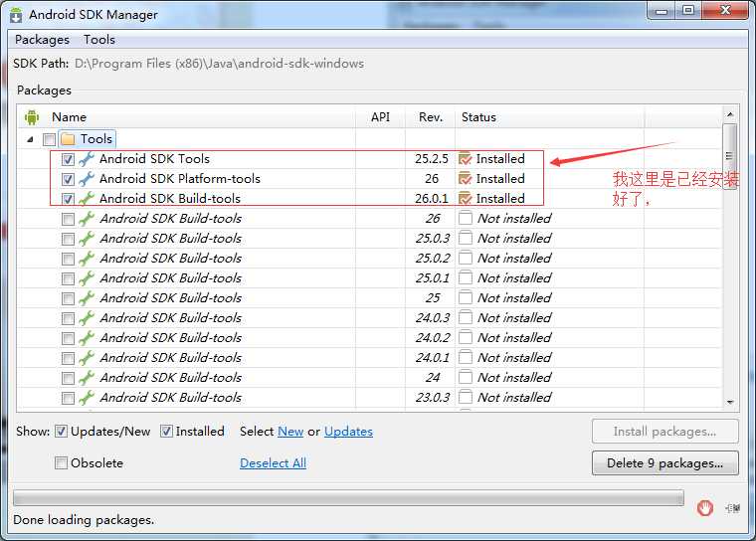Image resolution: width=756 pixels, height=541 pixels.
Task: Check Build-tools revision 24 checkbox
Action: tap(68, 378)
